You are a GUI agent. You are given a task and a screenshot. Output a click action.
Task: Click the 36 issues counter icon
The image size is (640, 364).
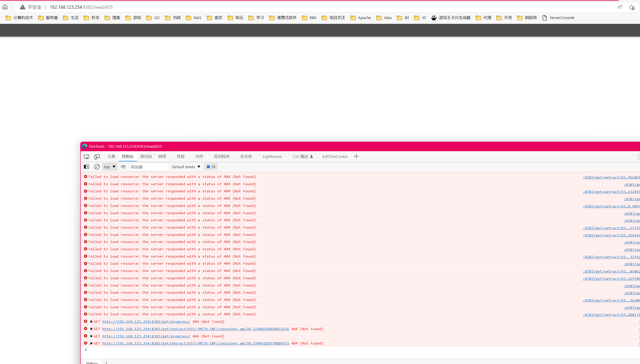(210, 167)
